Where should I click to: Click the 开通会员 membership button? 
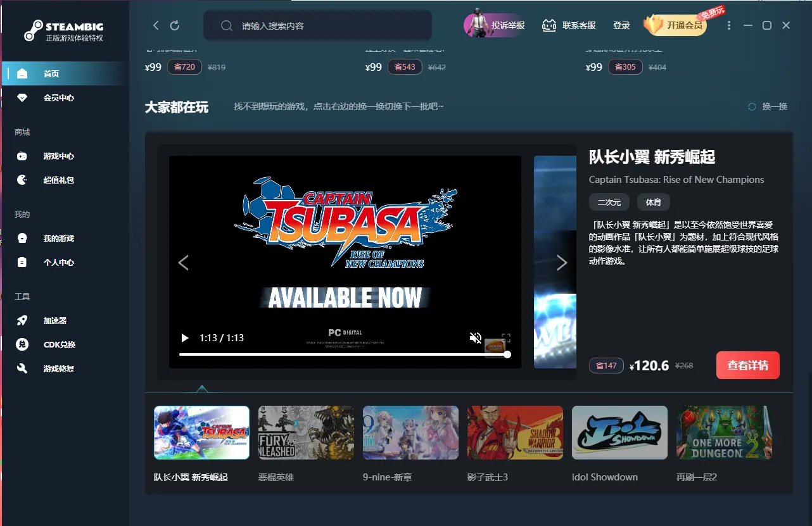[x=675, y=25]
